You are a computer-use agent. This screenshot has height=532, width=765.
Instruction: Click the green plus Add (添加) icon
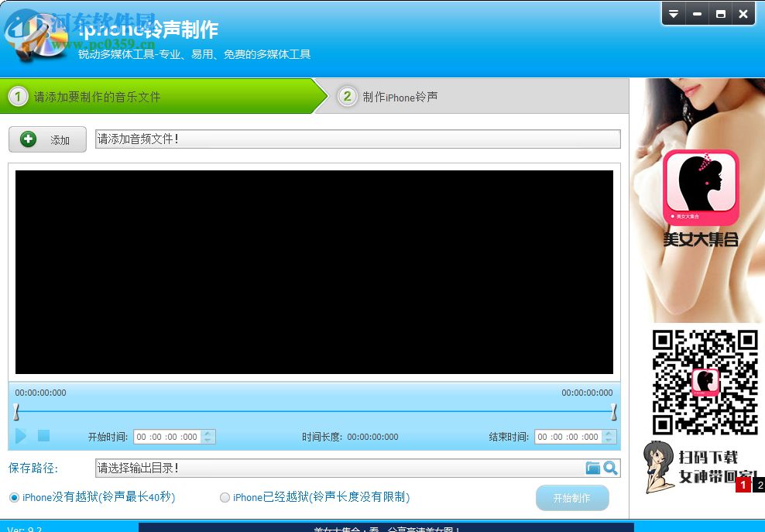(x=29, y=139)
